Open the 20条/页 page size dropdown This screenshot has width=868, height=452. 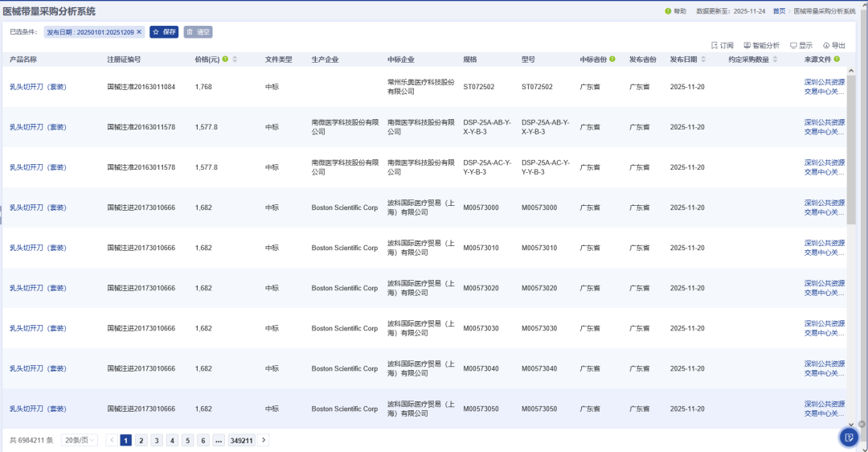pyautogui.click(x=79, y=441)
